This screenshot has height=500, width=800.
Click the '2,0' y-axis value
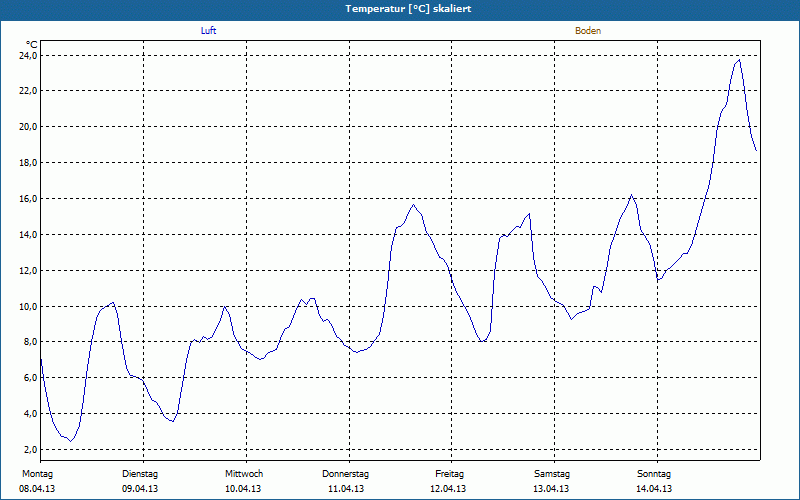31,449
